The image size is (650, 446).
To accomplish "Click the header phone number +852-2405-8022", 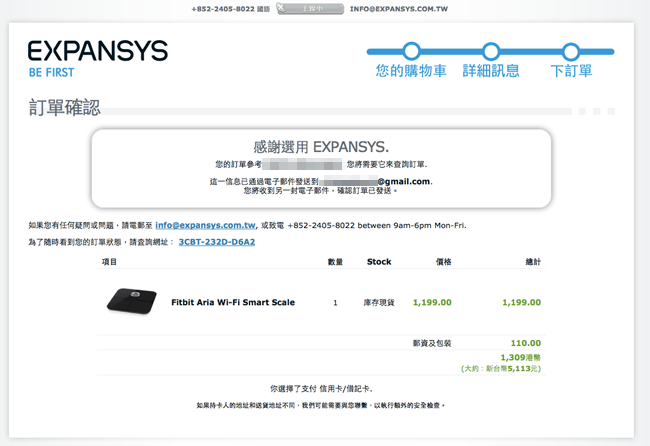I will [x=223, y=9].
